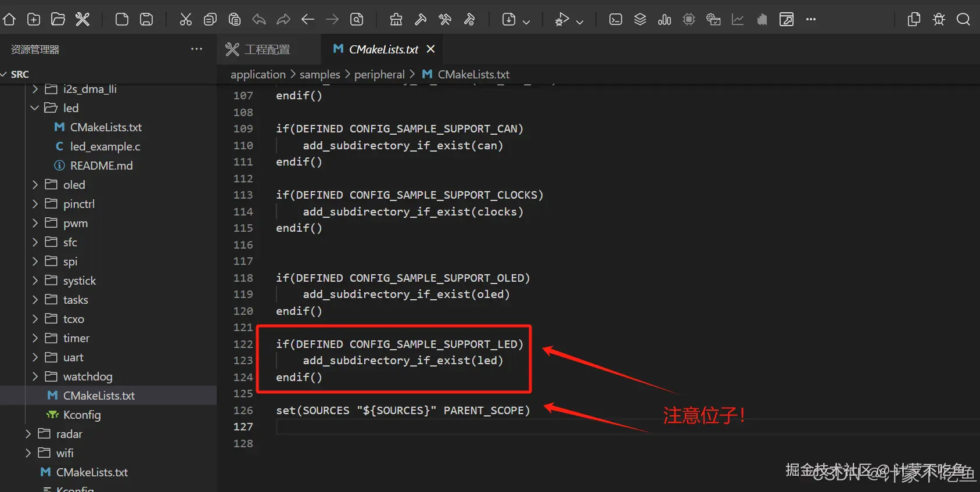Click breadcrumb item CMakeLists.txt
Screen dimensions: 980x492
[x=473, y=74]
